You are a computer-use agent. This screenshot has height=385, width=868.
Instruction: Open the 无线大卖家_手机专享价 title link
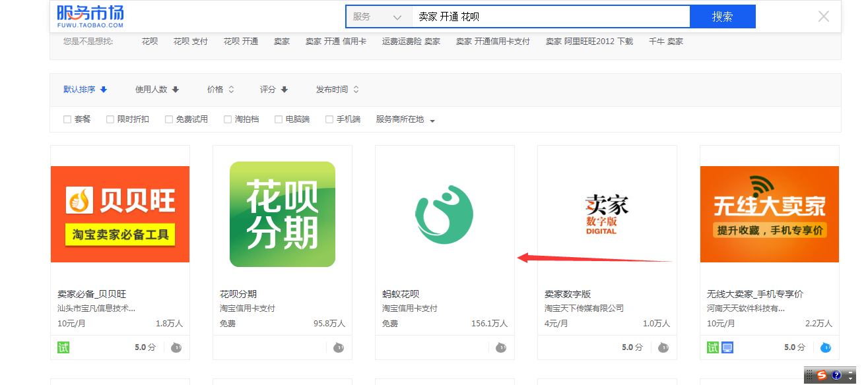point(755,294)
